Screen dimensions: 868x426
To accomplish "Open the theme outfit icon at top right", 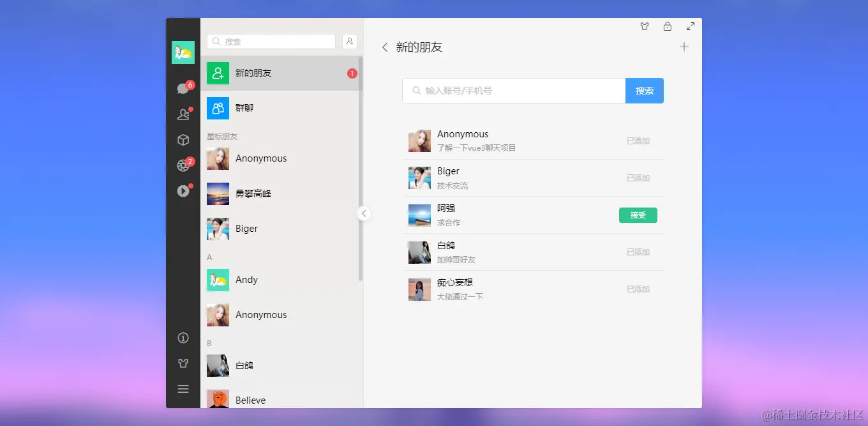I will coord(644,26).
